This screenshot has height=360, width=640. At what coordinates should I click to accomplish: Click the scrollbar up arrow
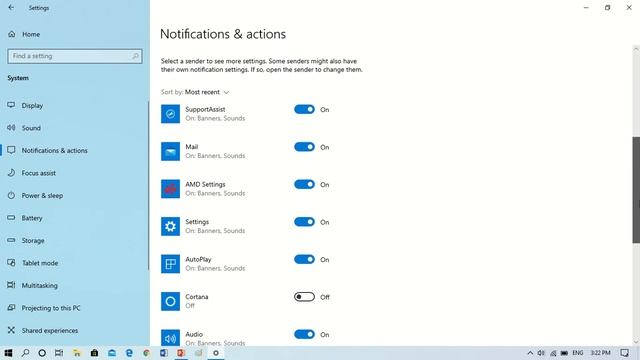pos(636,49)
